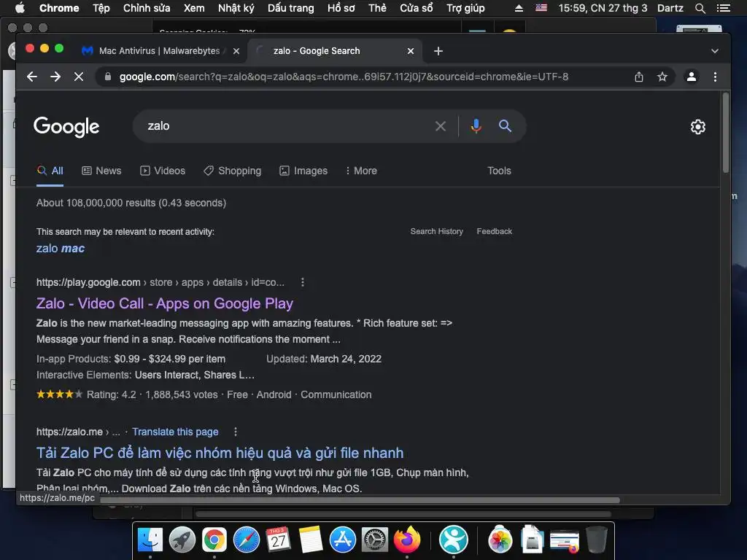Image resolution: width=747 pixels, height=560 pixels.
Task: Open the Trash in dock
Action: [x=597, y=540]
